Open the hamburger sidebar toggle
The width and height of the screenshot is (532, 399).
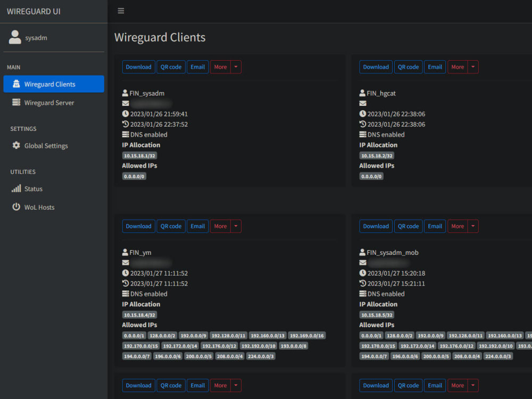121,11
